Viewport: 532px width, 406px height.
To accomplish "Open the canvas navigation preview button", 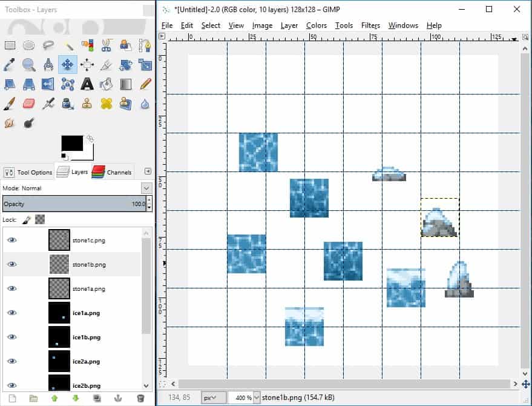I will [525, 384].
